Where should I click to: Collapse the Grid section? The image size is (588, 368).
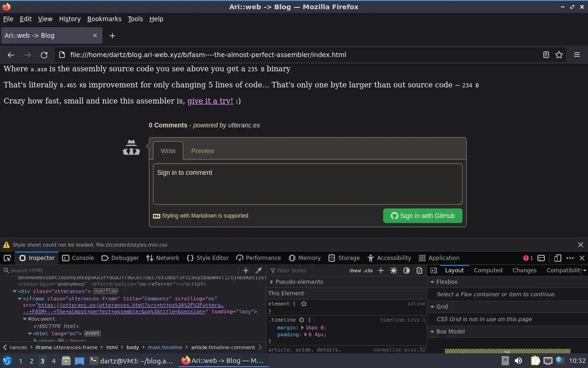(432, 307)
